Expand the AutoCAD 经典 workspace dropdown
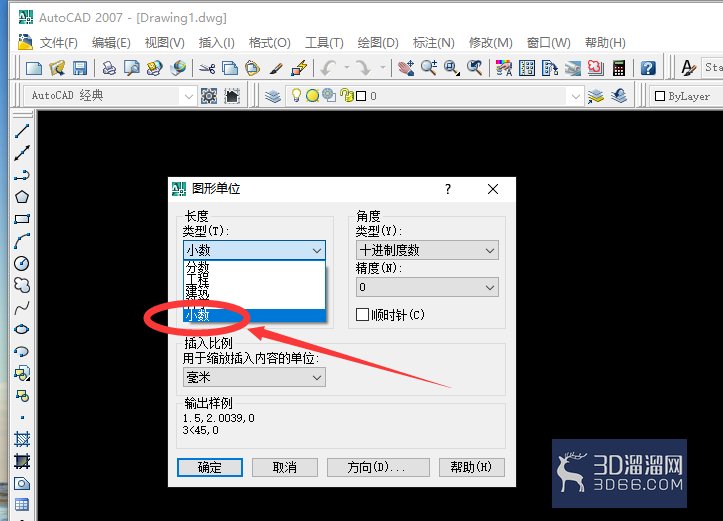This screenshot has width=723, height=521. 189,96
